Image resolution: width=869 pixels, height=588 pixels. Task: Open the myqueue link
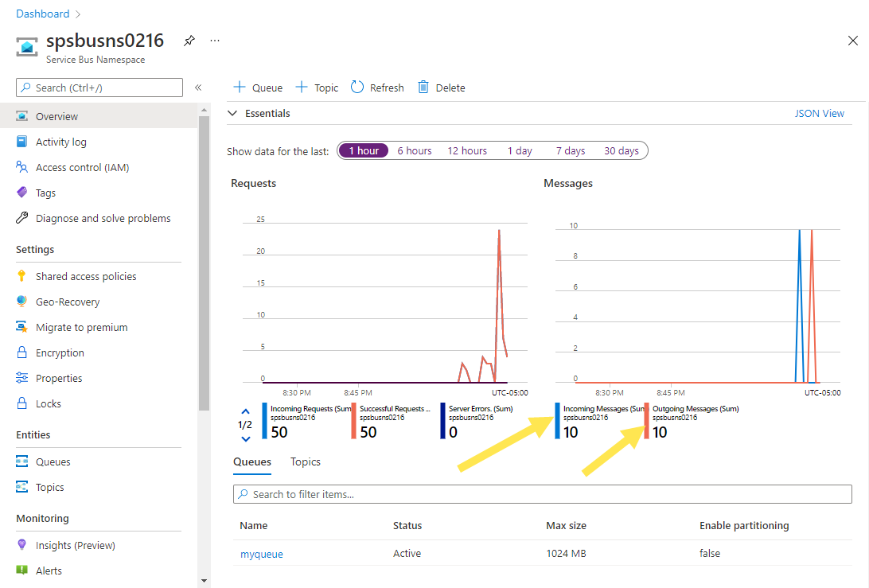click(262, 554)
